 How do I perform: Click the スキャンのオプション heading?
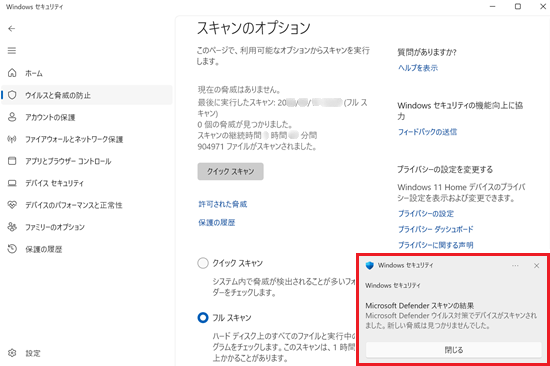[254, 28]
